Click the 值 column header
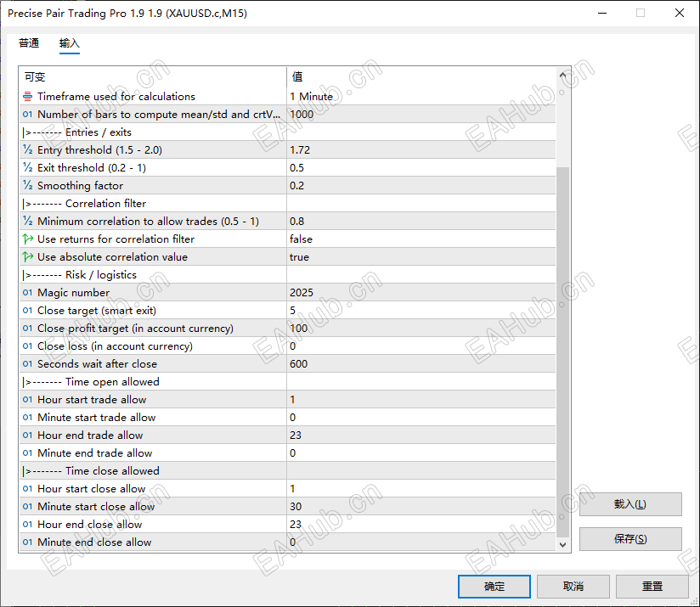This screenshot has width=700, height=607. [421, 76]
